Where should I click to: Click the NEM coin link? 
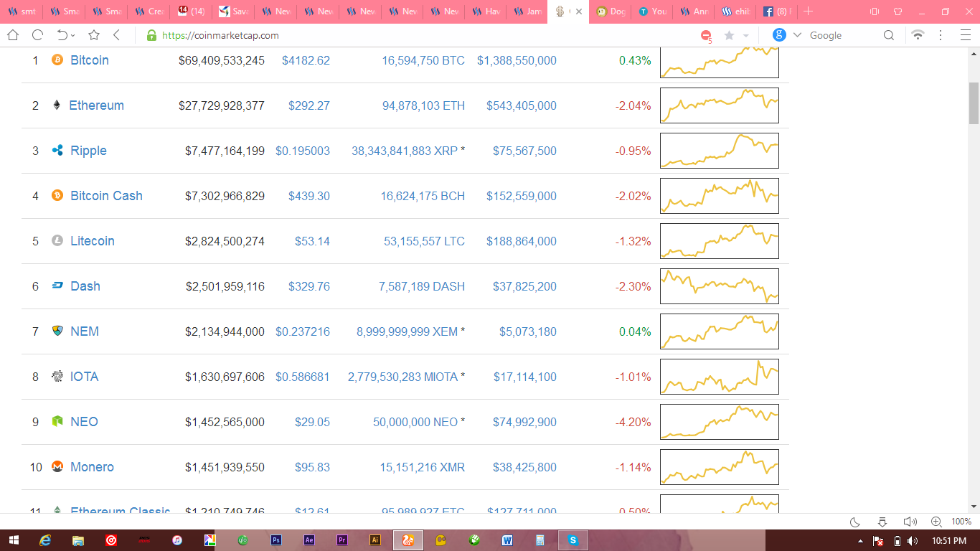pos(85,331)
